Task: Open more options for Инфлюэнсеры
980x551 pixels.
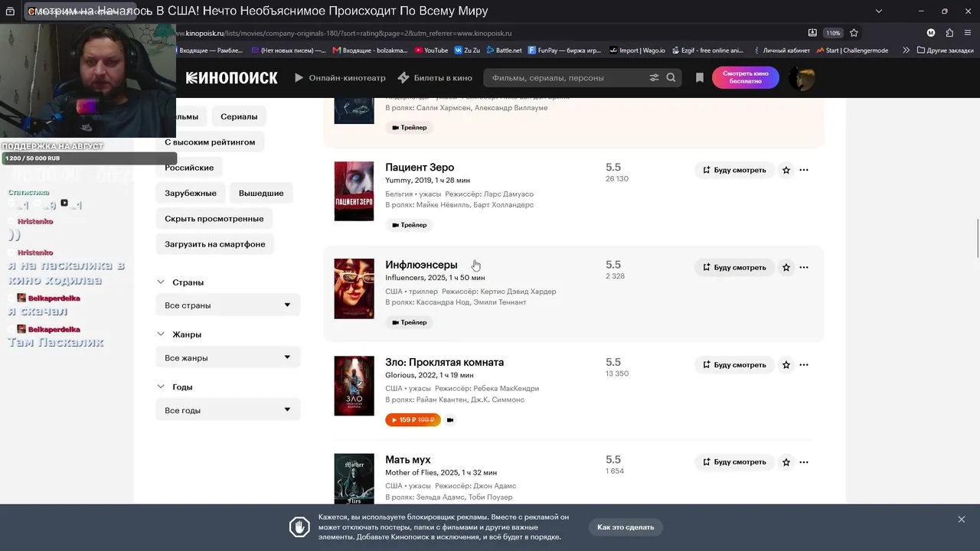Action: (804, 267)
